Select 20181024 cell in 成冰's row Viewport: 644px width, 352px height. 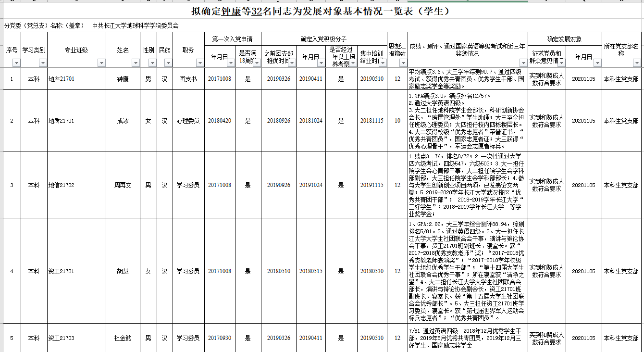[311, 121]
